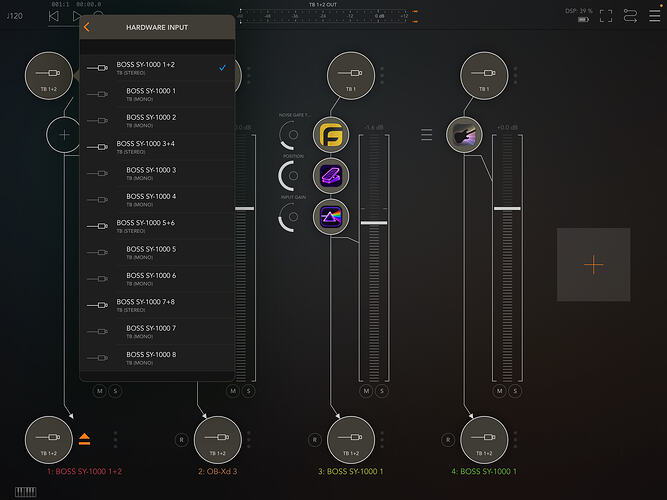Open channel 1 TB 1+2 output node
The image size is (667, 500).
click(49, 440)
